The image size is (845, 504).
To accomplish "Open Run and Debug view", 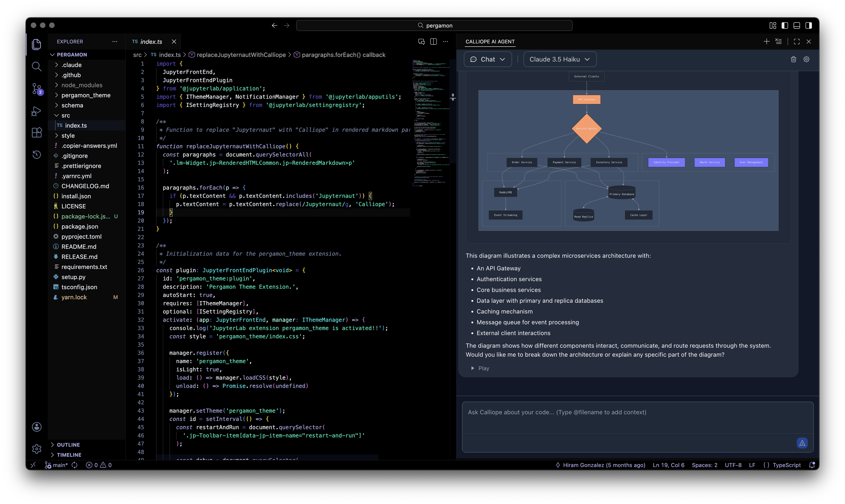I will 36,111.
